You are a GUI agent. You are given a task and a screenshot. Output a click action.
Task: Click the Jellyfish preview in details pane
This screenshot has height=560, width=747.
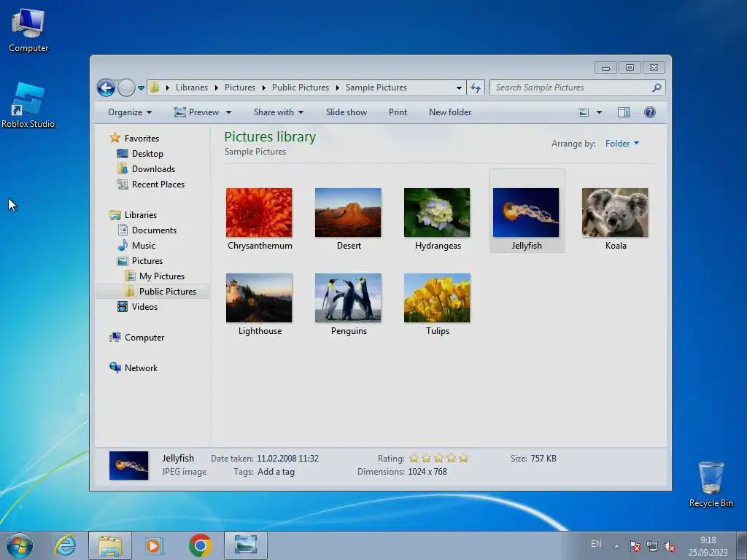[128, 465]
